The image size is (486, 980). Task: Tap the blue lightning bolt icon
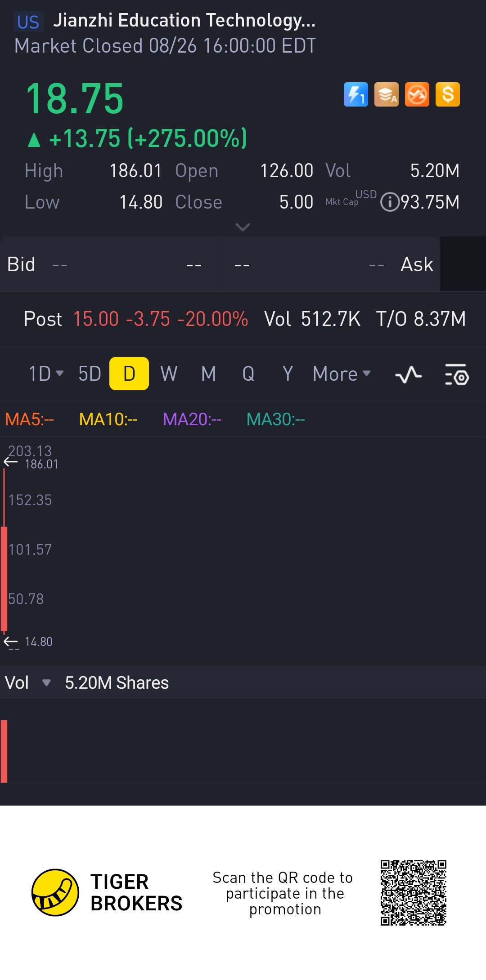coord(355,94)
